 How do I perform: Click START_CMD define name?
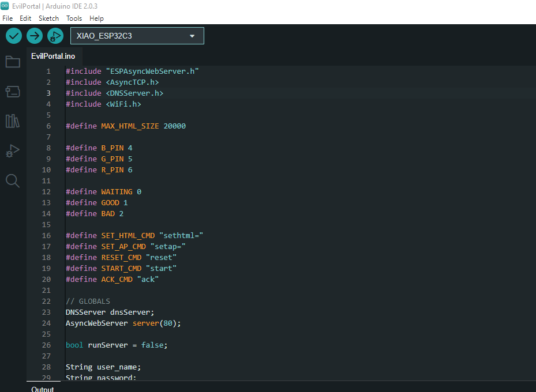pyautogui.click(x=121, y=268)
